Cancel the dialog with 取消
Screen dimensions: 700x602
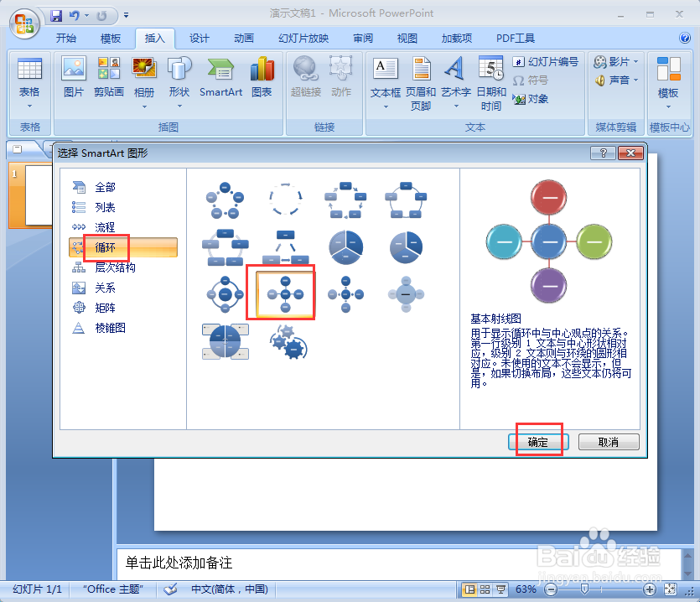point(609,442)
